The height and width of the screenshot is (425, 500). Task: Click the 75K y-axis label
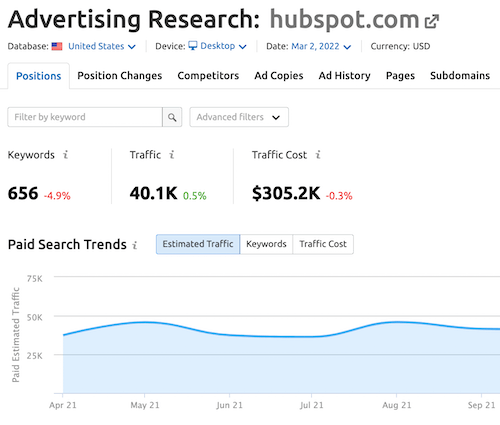point(35,279)
